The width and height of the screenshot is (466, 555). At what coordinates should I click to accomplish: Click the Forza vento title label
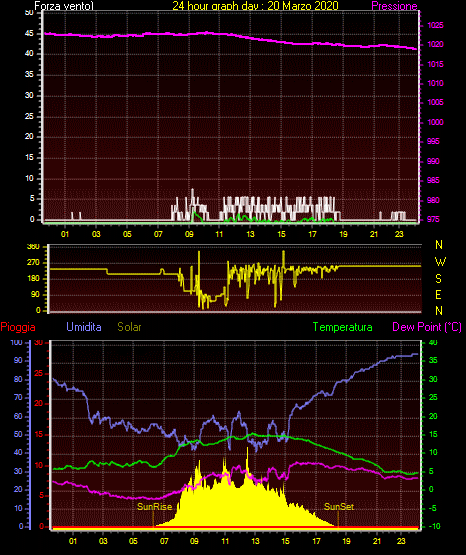coord(64,6)
